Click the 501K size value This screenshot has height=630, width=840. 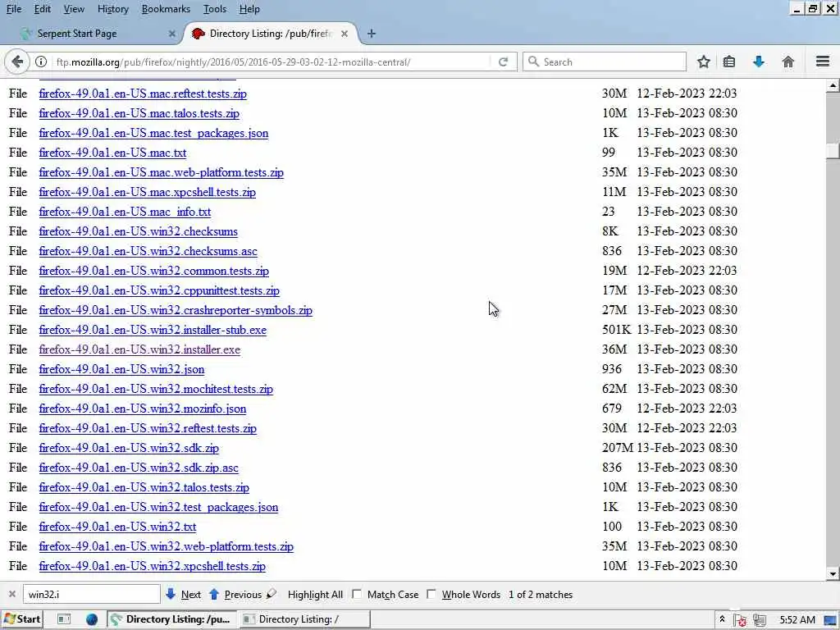[617, 330]
